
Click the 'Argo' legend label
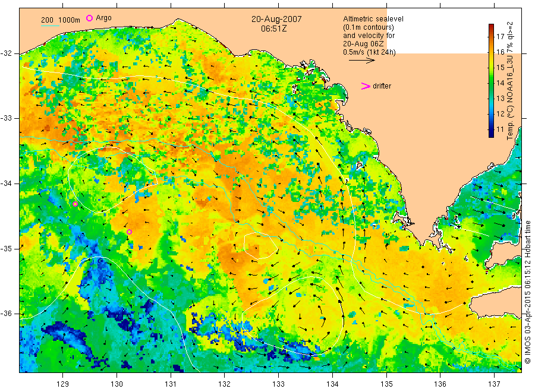(103, 18)
